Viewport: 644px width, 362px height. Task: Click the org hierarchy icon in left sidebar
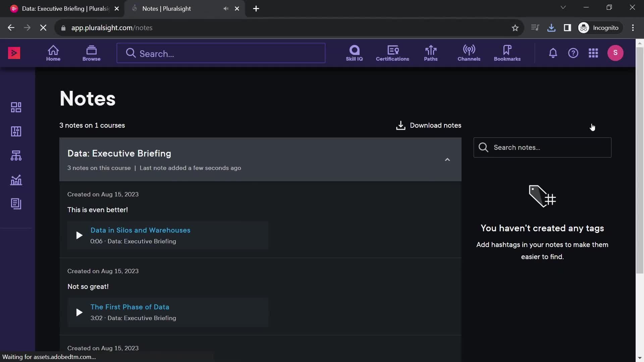coord(16,156)
